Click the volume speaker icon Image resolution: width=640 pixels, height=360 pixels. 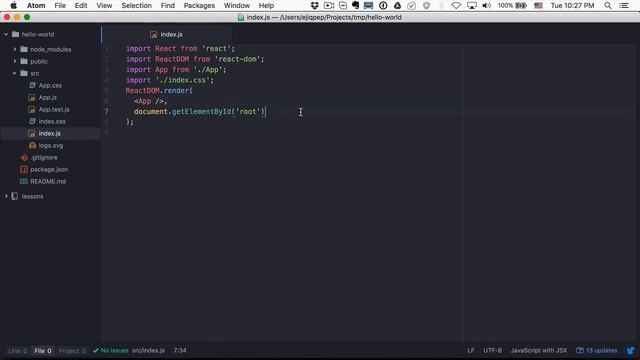click(x=487, y=5)
